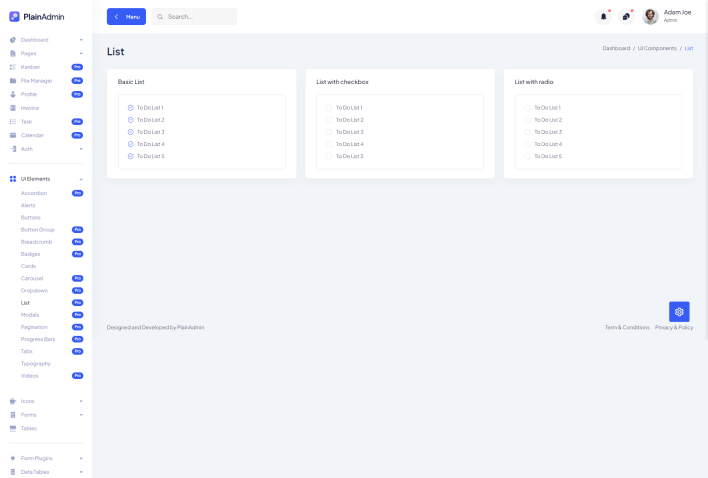Open the Alerts sidebar item
The image size is (708, 478).
click(x=28, y=205)
